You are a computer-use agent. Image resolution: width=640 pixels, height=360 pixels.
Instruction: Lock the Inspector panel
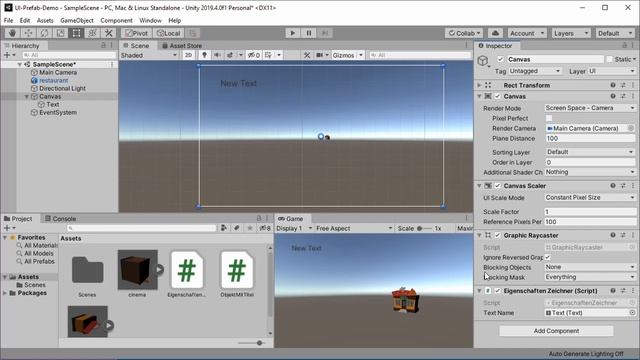click(624, 45)
